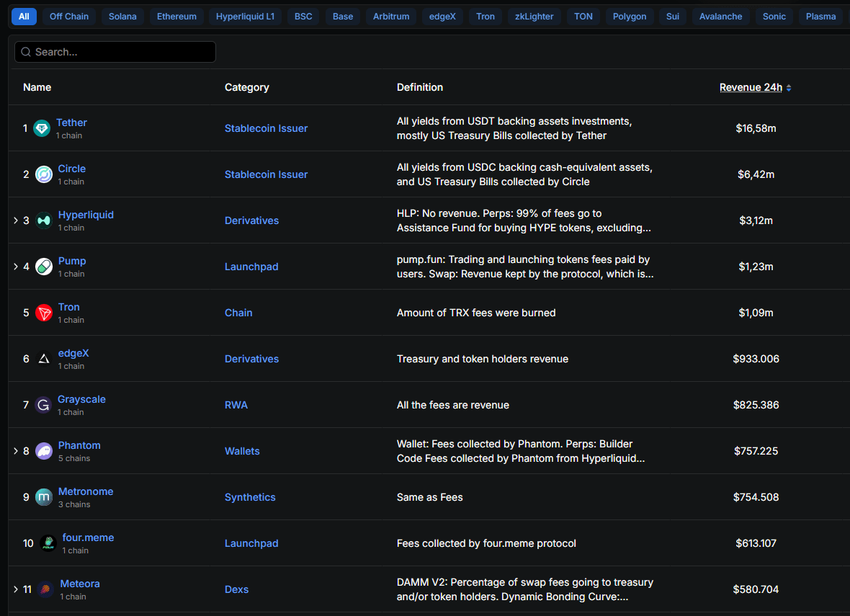Click the edgeX triangle logo icon
This screenshot has width=850, height=616.
tap(44, 359)
